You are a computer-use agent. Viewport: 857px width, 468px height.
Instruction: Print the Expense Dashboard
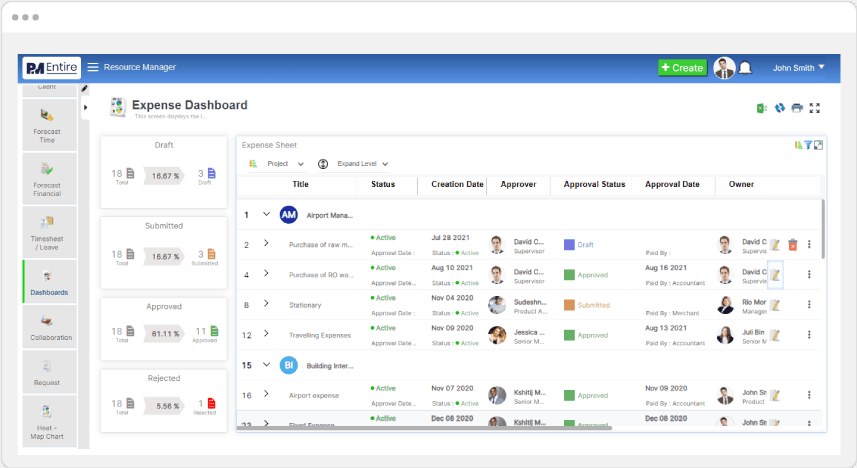click(x=797, y=108)
